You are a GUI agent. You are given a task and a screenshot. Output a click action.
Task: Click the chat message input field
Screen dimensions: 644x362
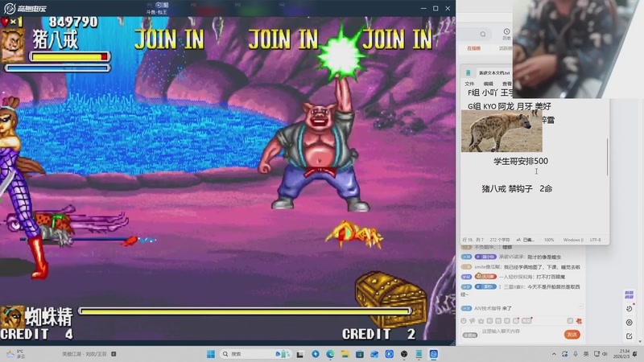click(x=521, y=331)
